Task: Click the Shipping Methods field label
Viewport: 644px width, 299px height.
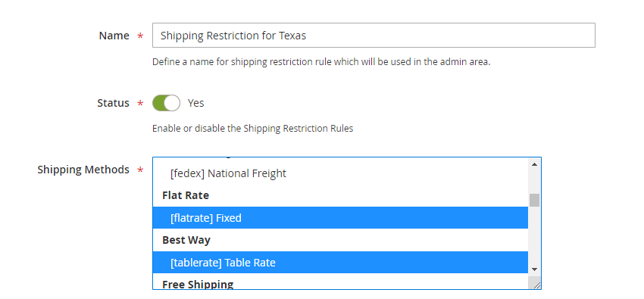Action: pyautogui.click(x=83, y=170)
